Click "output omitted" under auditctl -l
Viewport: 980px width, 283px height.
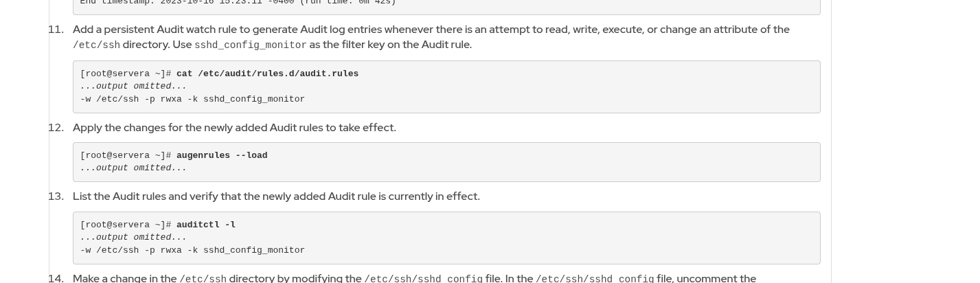click(133, 237)
